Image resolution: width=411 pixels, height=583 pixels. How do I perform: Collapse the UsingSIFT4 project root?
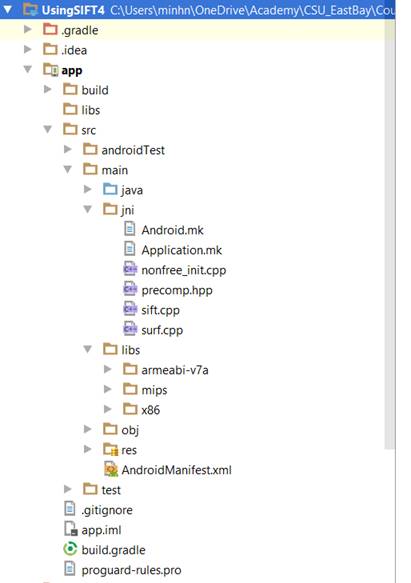(x=8, y=9)
